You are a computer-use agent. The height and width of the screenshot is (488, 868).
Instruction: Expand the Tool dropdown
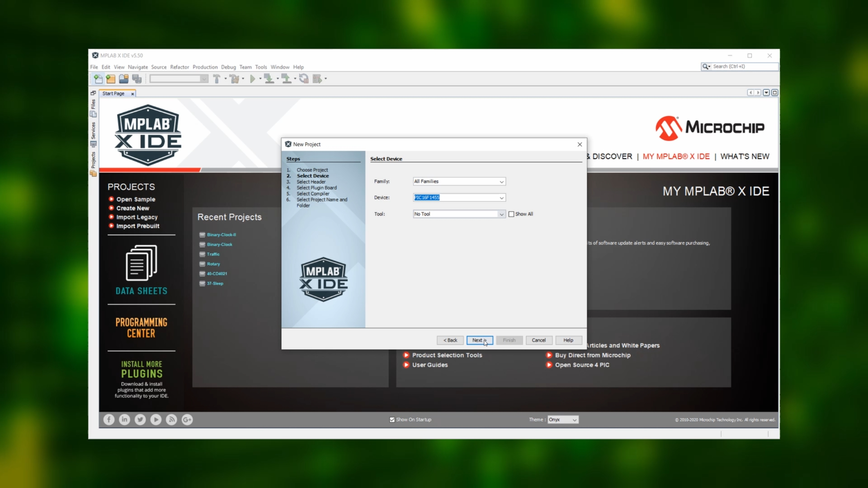tap(501, 214)
